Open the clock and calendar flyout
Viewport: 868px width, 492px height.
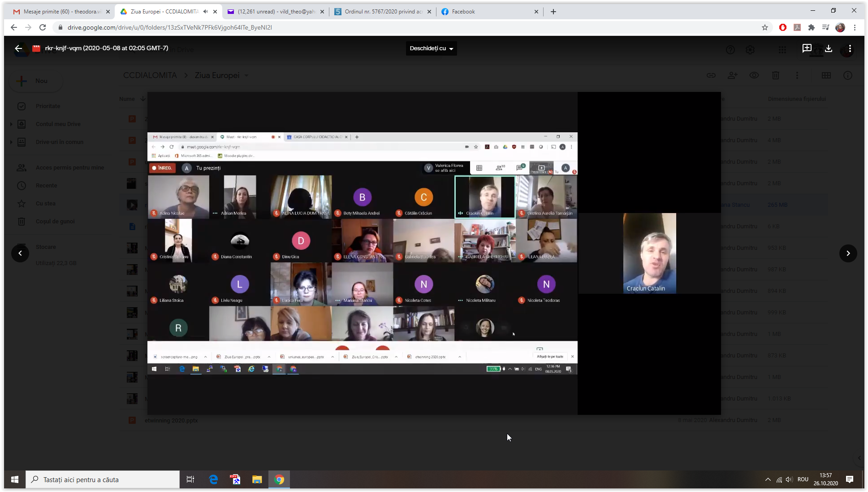[826, 479]
